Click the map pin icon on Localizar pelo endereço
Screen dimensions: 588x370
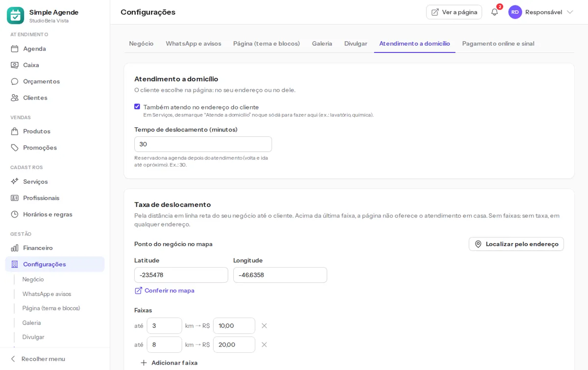point(478,244)
